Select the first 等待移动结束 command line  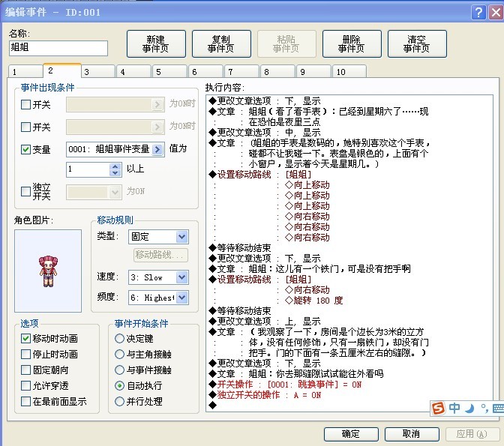point(240,248)
